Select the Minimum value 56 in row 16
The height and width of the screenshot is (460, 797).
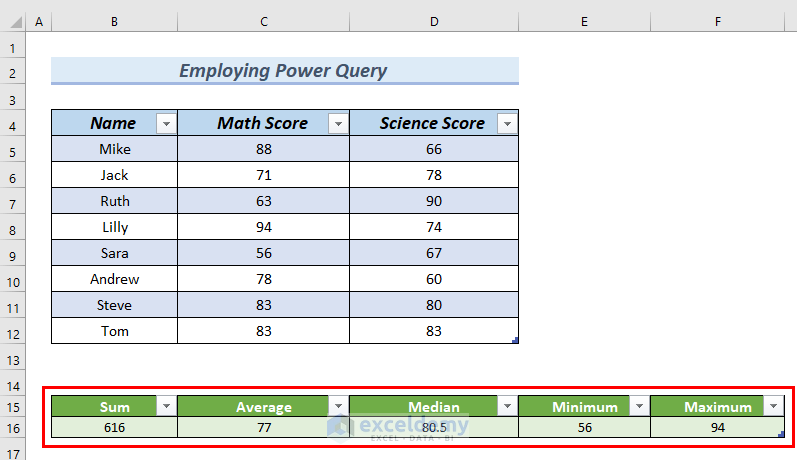[585, 427]
